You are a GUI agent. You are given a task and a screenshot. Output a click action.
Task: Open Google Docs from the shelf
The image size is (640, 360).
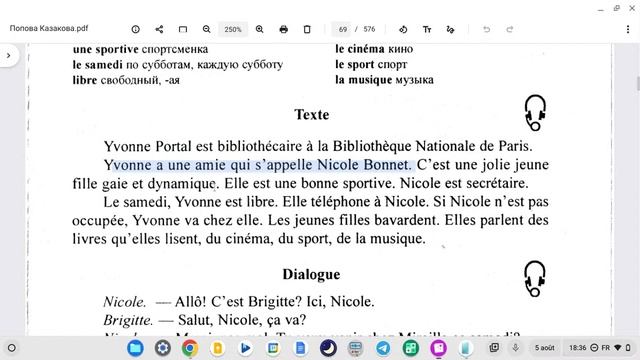pos(300,348)
